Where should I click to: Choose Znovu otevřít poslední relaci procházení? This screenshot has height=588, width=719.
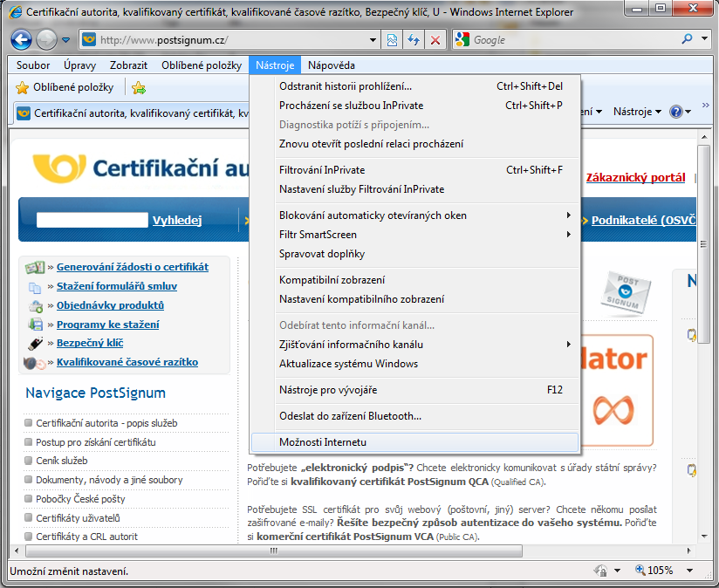click(415, 144)
